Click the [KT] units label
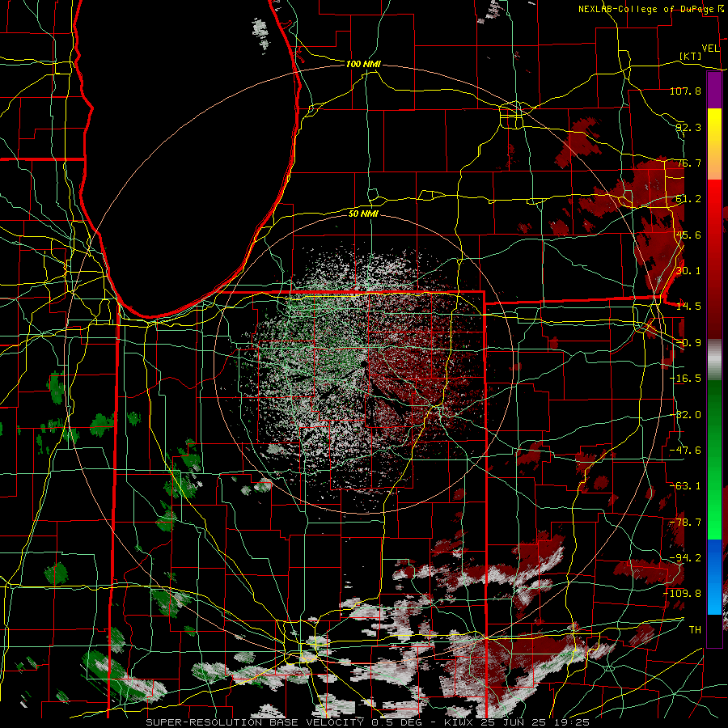Screen dimensions: 728x728 pyautogui.click(x=691, y=56)
